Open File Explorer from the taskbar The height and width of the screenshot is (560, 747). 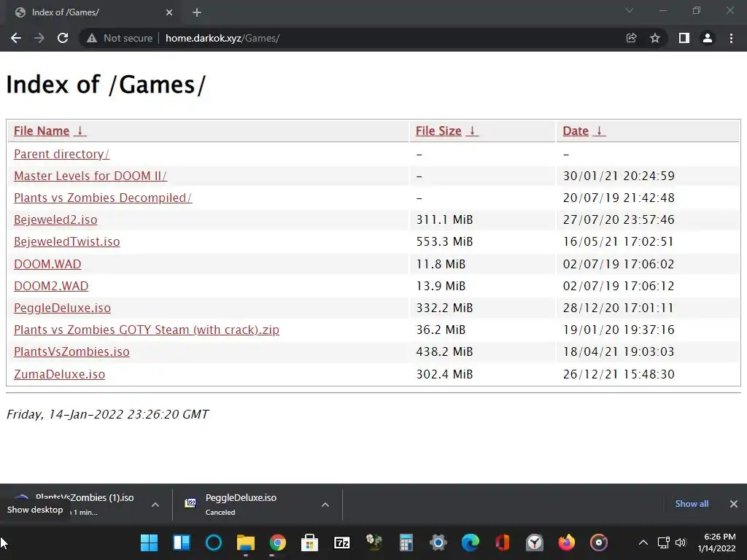point(246,542)
